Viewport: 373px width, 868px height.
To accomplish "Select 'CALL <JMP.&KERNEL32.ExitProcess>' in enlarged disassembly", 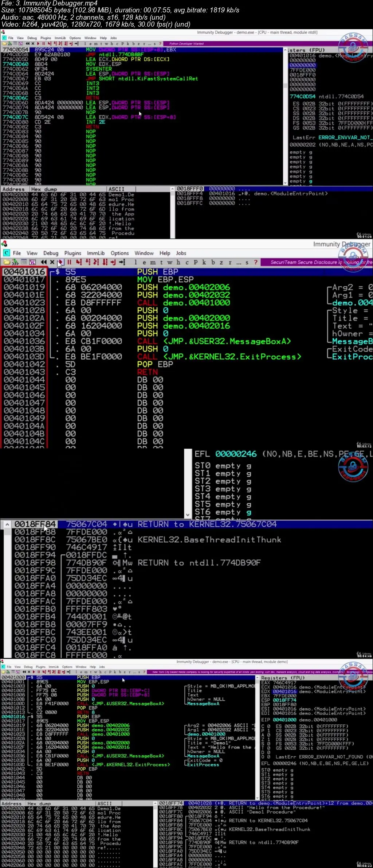I will [219, 357].
